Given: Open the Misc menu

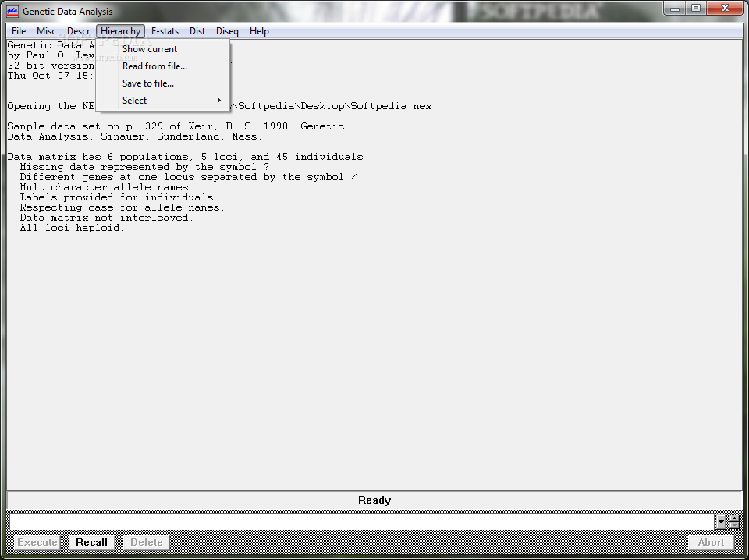Looking at the screenshot, I should click(46, 31).
